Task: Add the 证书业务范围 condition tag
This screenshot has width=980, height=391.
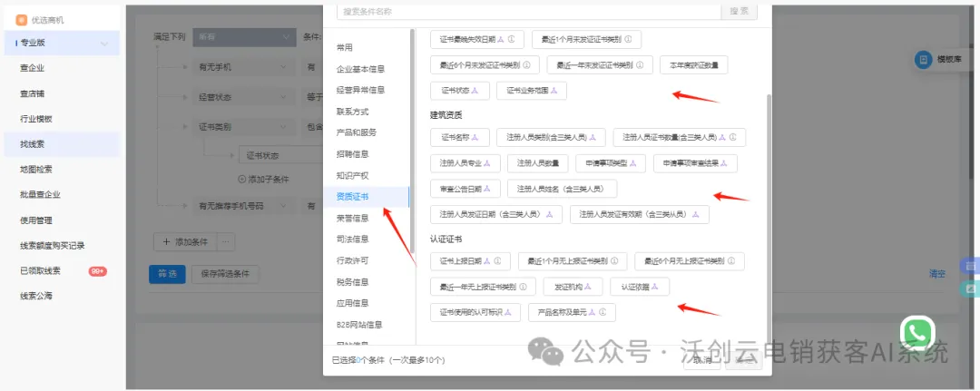Action: [x=531, y=91]
